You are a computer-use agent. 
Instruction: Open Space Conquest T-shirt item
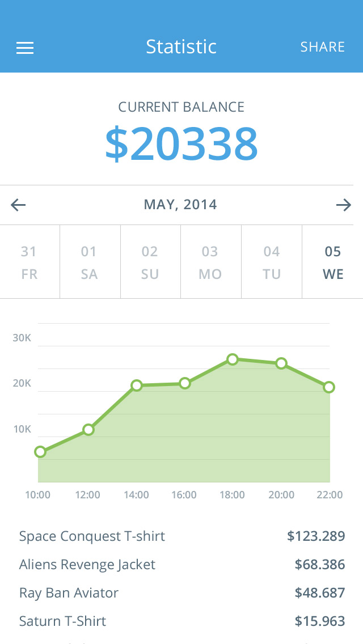pos(92,536)
